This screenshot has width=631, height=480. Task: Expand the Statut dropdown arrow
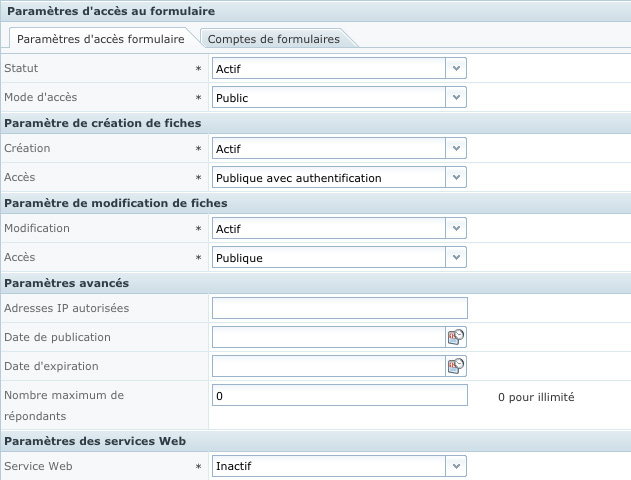coord(456,68)
